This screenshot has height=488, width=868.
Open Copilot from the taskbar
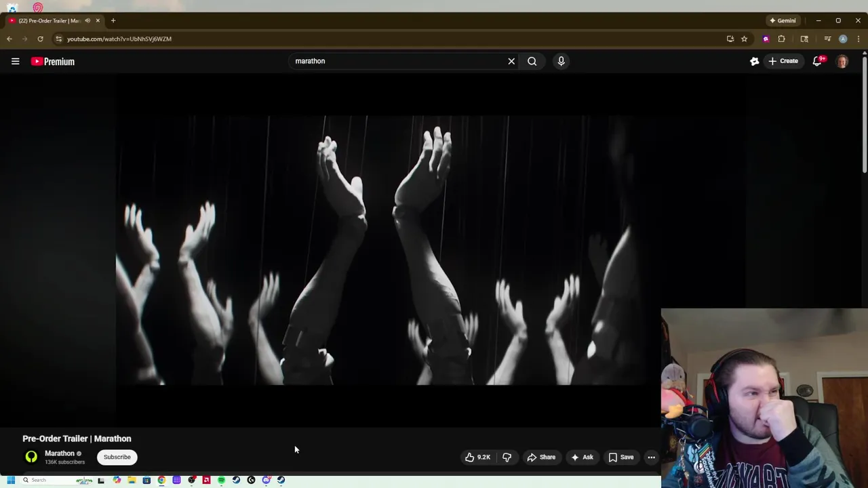117,480
